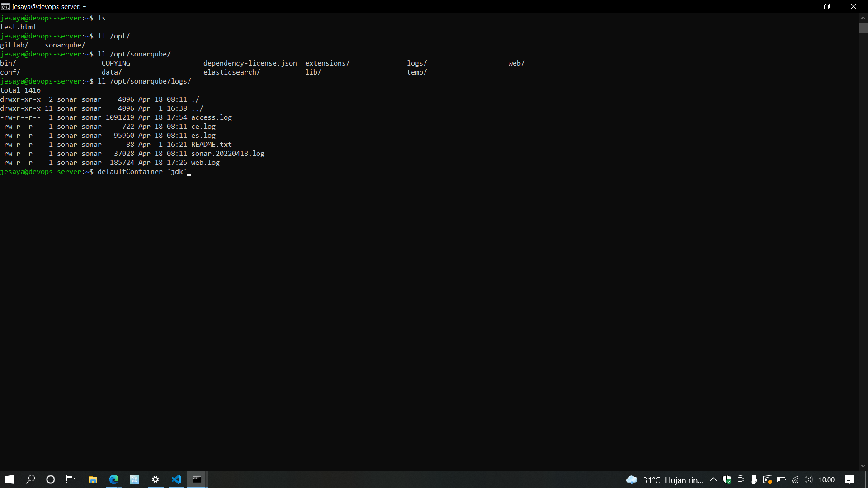Viewport: 868px width, 488px height.
Task: Click the elasticsearch/ directory entry
Action: (x=231, y=72)
